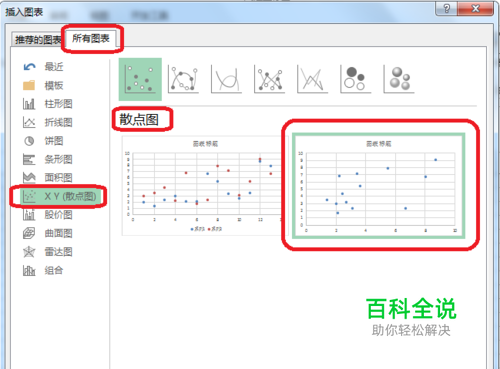Viewport: 500px width, 369px height.
Task: Select the basic Scatter chart subtype icon
Action: [x=140, y=79]
